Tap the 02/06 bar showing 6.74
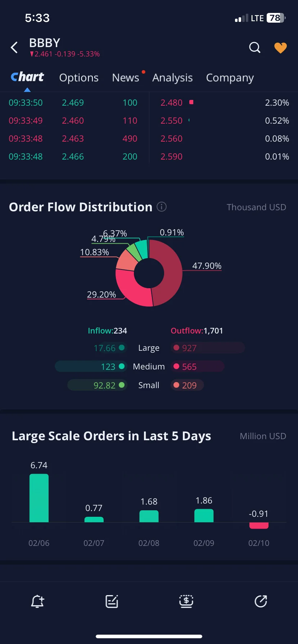Screen dimensions: 298x644 click(x=39, y=498)
